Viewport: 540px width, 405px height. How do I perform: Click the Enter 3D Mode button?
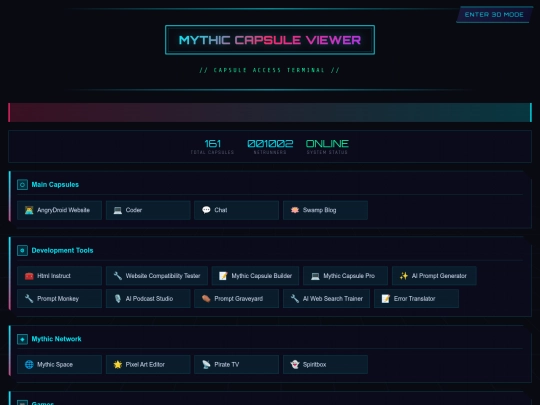[x=494, y=14]
